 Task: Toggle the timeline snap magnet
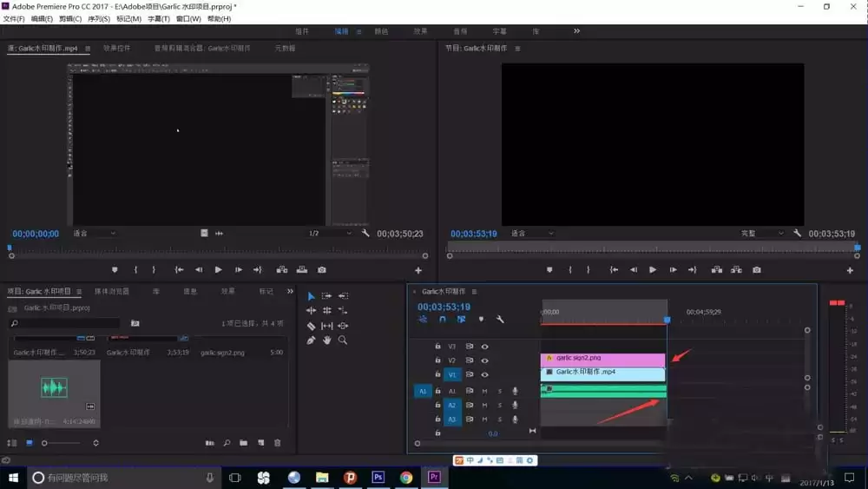442,320
